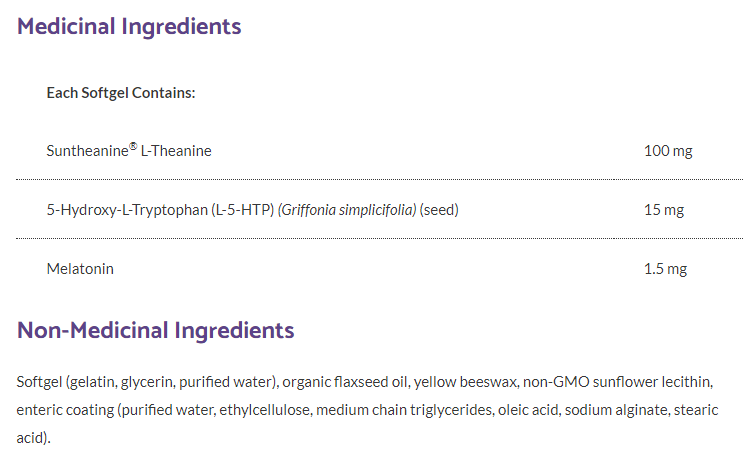The width and height of the screenshot is (744, 466).
Task: Click the 100 mg dosage value
Action: click(668, 151)
